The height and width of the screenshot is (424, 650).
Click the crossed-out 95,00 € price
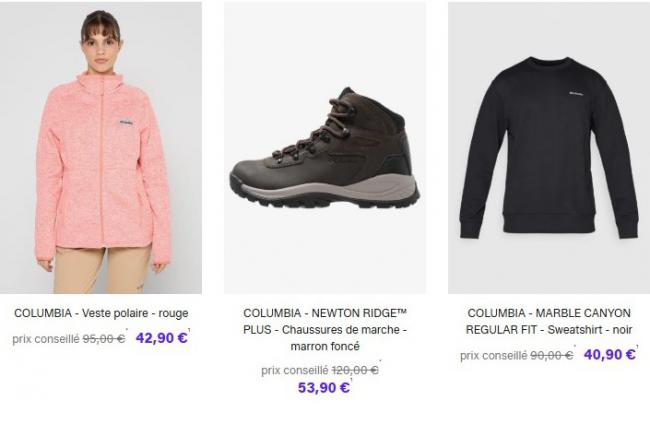click(104, 339)
